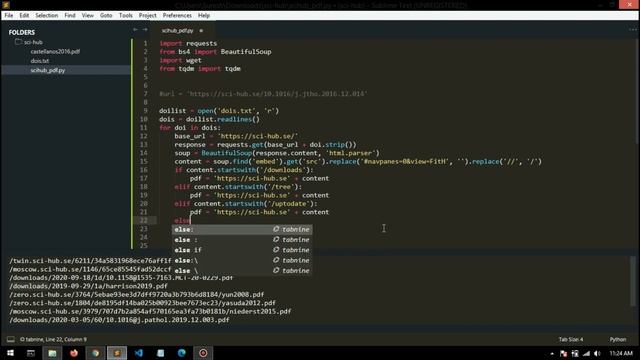Click the 'base_url' assignment line
640x360 pixels.
[x=236, y=136]
